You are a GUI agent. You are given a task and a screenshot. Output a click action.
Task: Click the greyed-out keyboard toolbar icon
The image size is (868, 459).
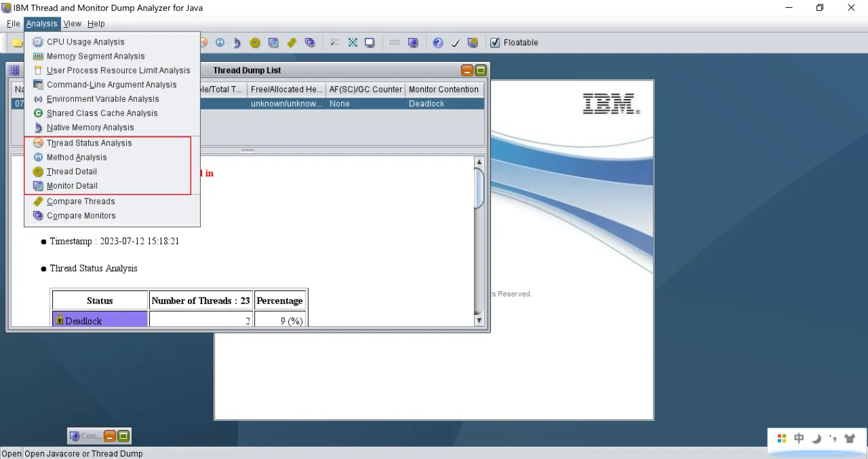click(394, 42)
